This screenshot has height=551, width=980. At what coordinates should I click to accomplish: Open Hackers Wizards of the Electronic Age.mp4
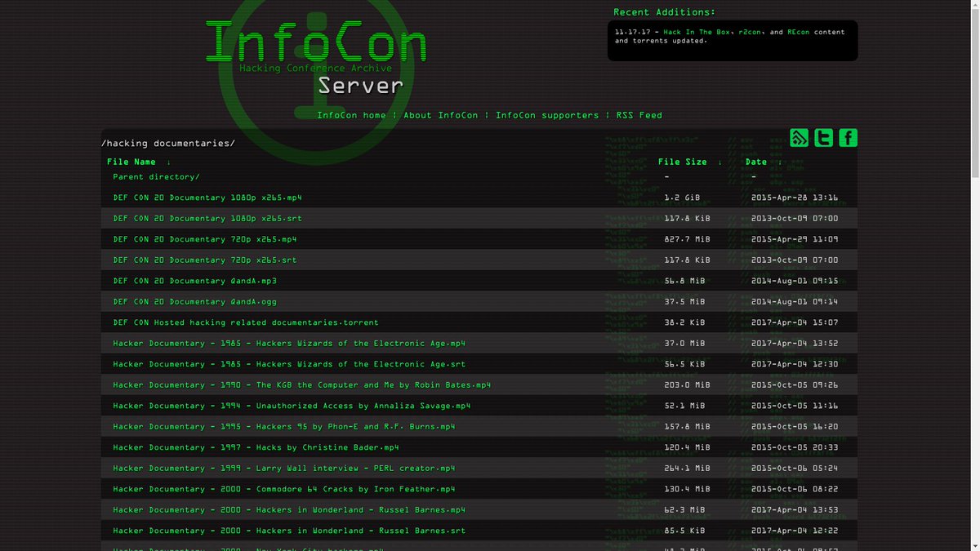(288, 343)
